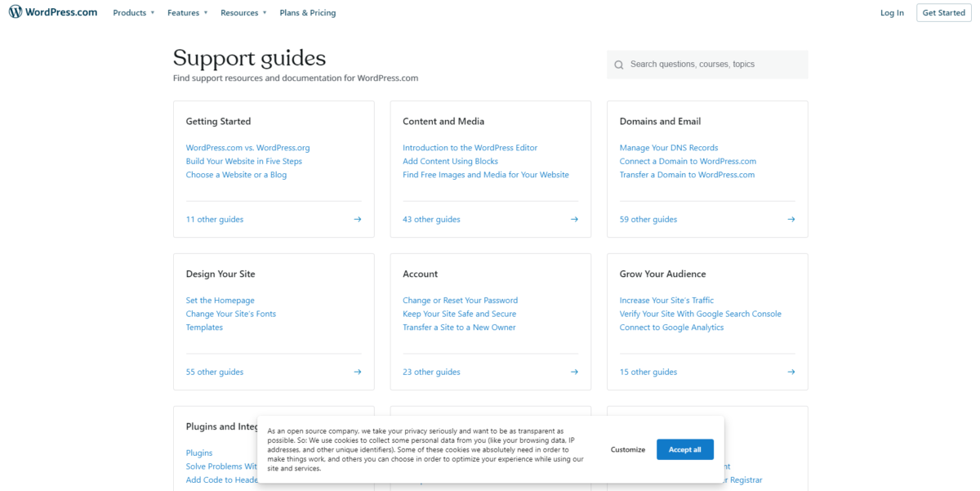Click the Account section heading
Viewport: 980px width, 491px height.
pyautogui.click(x=421, y=275)
